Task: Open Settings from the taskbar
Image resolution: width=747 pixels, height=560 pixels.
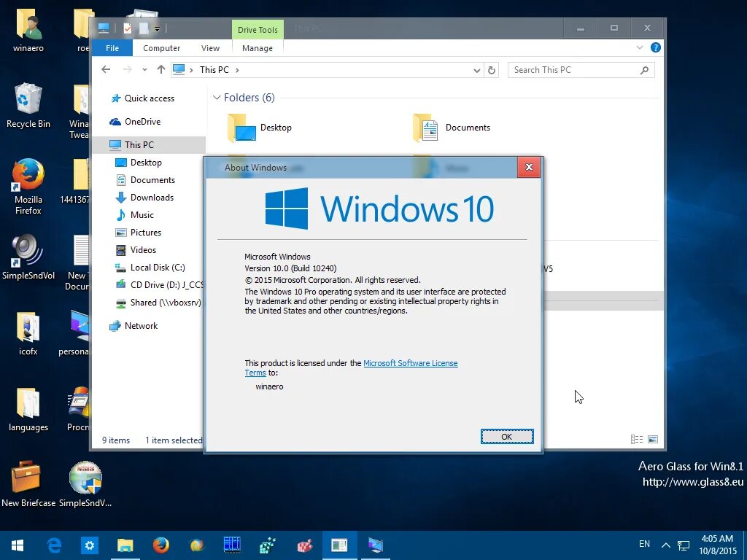Action: (89, 545)
